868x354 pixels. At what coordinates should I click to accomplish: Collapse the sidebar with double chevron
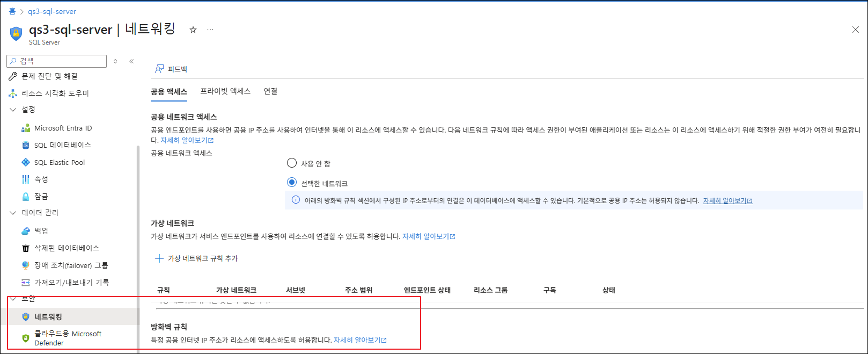[131, 61]
